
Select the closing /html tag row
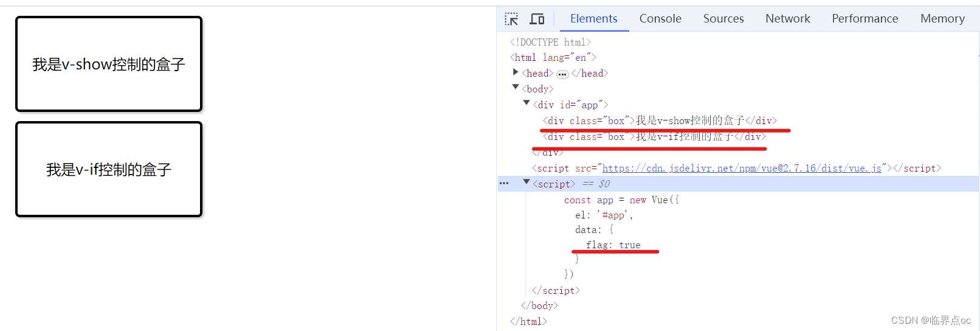[x=528, y=321]
